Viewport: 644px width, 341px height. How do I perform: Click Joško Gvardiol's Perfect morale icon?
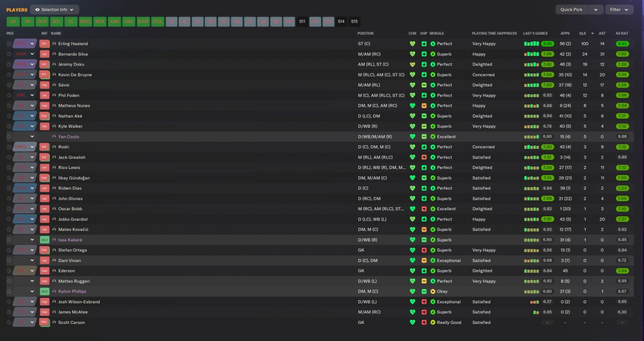tap(433, 219)
